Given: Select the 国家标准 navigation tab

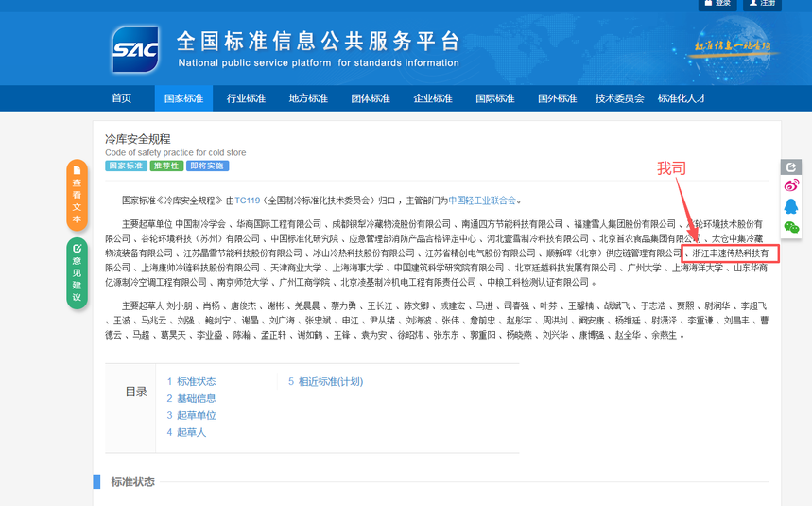Looking at the screenshot, I should [183, 98].
